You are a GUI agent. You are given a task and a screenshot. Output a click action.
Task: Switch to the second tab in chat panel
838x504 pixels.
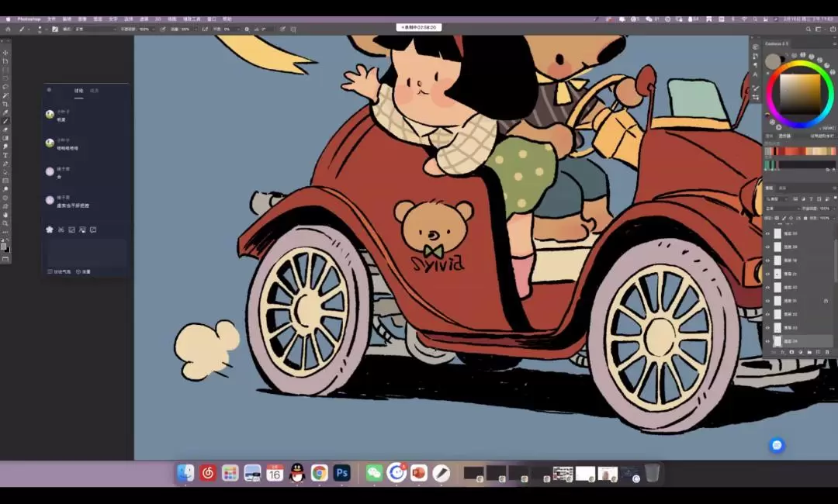click(x=95, y=91)
